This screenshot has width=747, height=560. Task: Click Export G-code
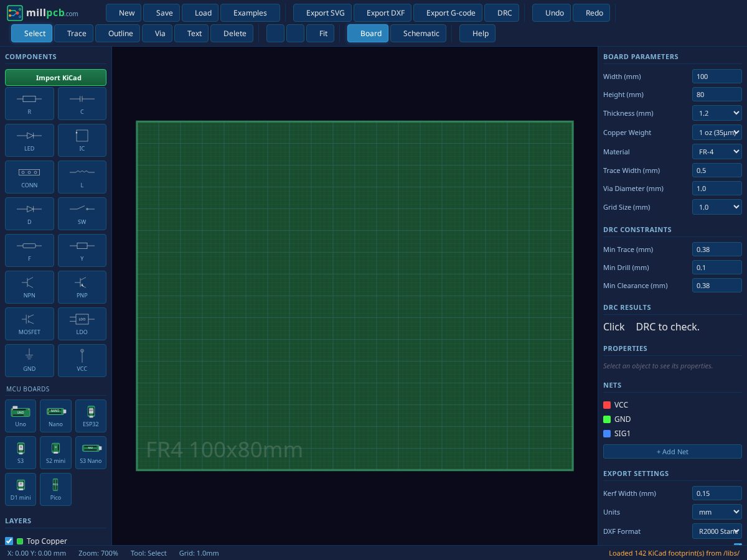tap(448, 13)
